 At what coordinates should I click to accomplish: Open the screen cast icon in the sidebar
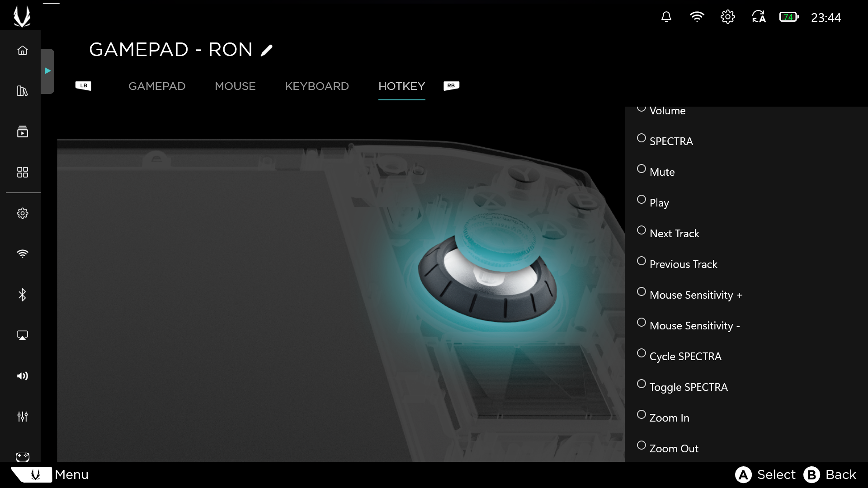22,335
